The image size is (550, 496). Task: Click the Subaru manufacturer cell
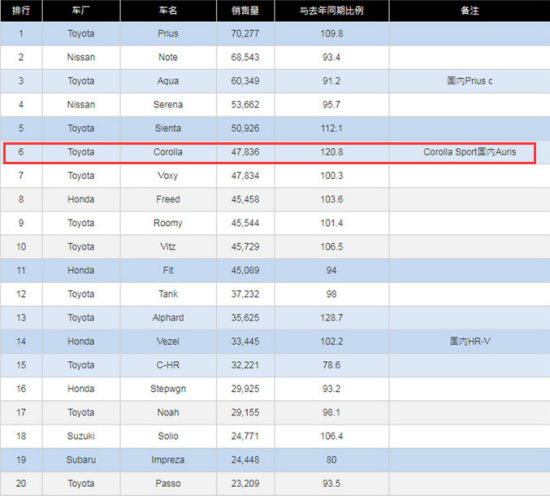tap(81, 460)
